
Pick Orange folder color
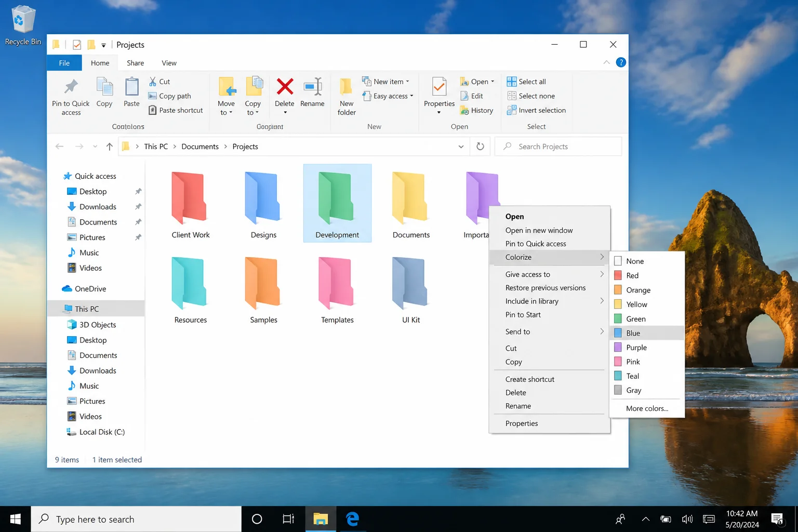(647, 290)
